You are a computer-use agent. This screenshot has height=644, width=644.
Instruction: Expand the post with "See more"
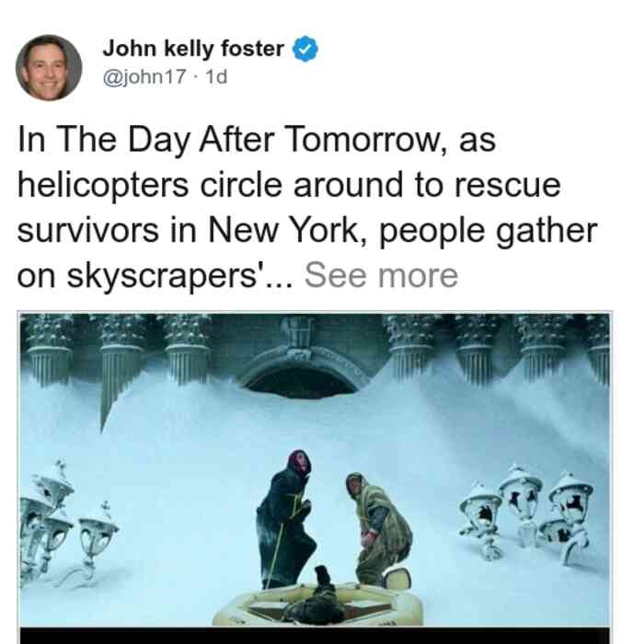[x=381, y=276]
